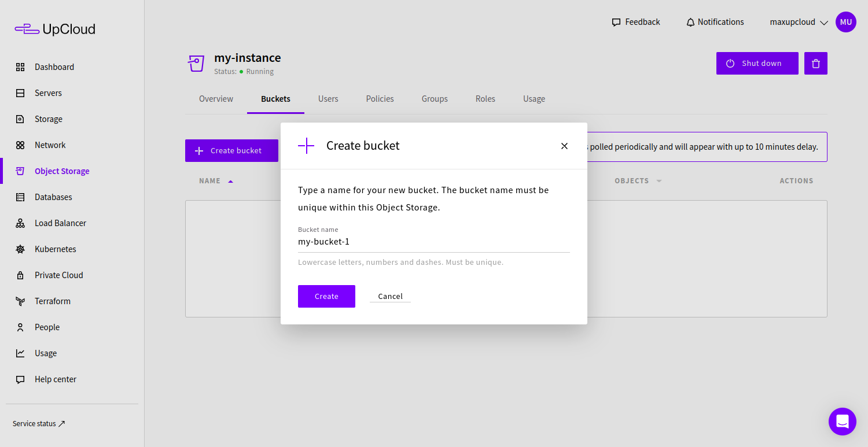Screen dimensions: 868x447
Task: Open the Service status link
Action: (x=39, y=424)
